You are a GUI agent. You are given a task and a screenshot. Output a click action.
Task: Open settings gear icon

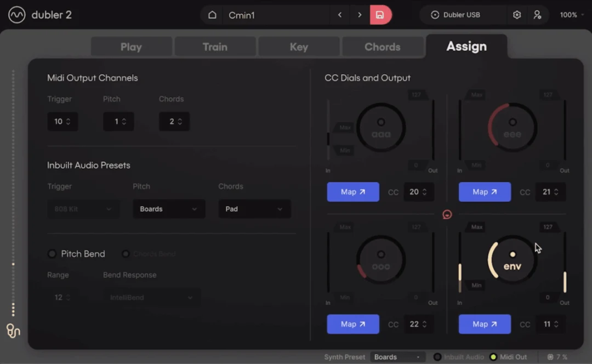[x=517, y=15]
